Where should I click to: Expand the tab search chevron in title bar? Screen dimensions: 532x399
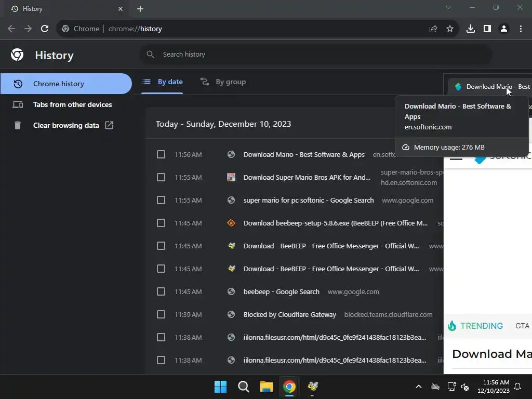tap(448, 7)
